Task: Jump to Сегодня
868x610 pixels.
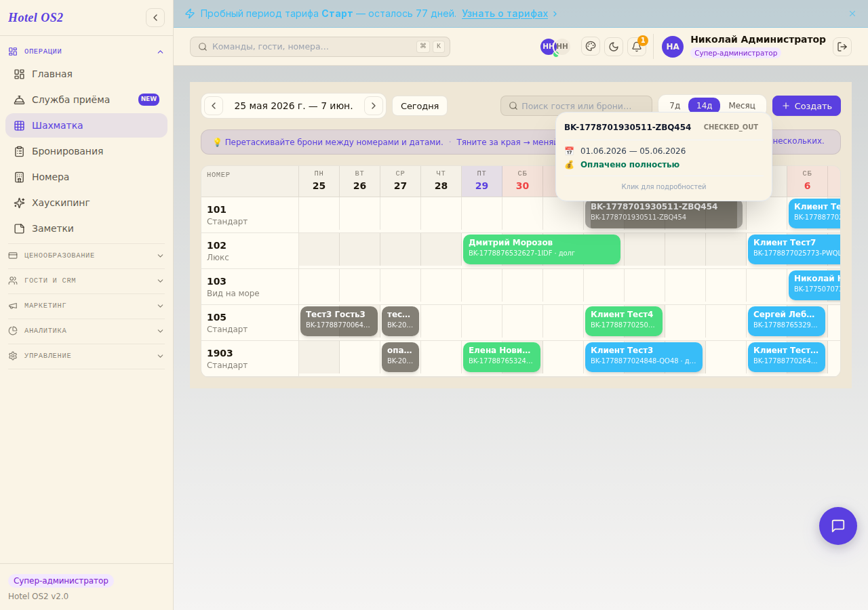Action: 420,106
